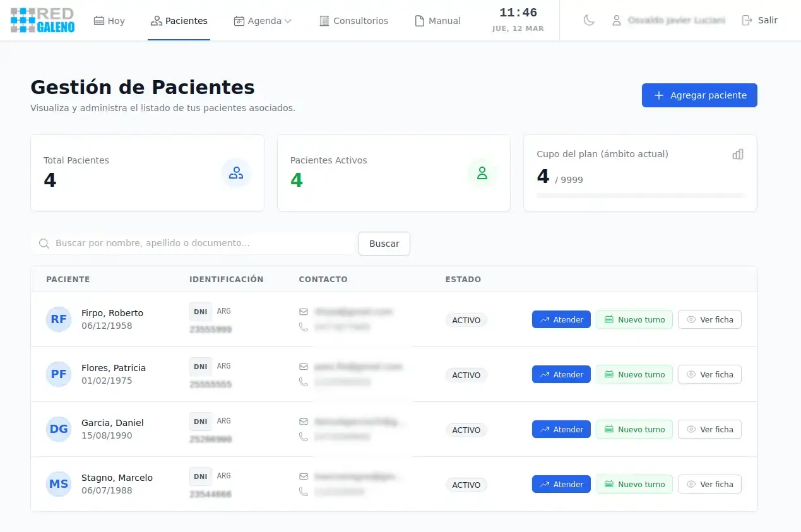Open Ver ficha for Garcia, Daniel
This screenshot has width=801, height=532.
click(709, 429)
